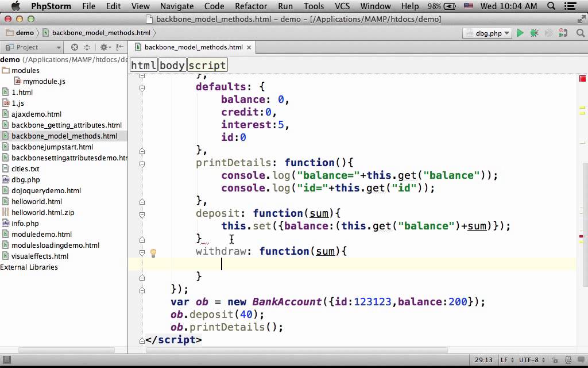Click the red error stripe mark on the right gutter
Screen dimensions: 588x368
click(x=581, y=236)
